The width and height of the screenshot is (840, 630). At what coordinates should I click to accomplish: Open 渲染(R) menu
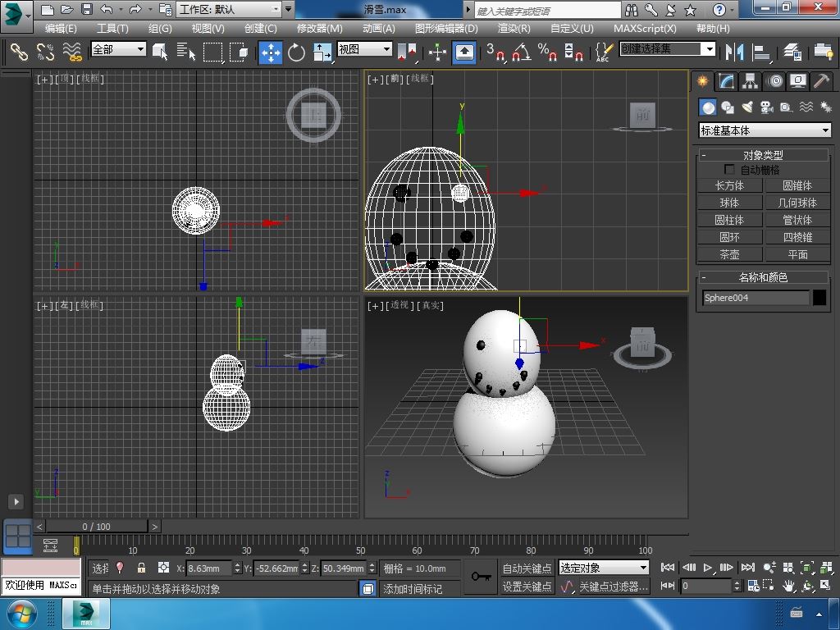click(514, 29)
